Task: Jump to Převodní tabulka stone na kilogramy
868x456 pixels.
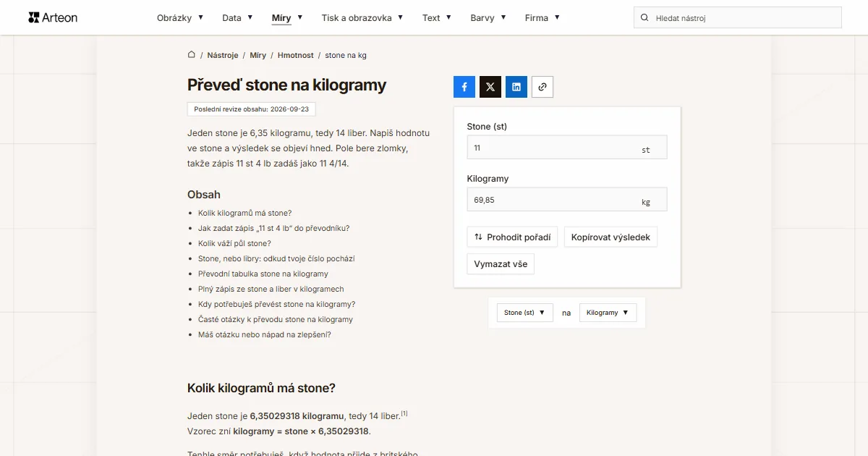Action: [263, 274]
